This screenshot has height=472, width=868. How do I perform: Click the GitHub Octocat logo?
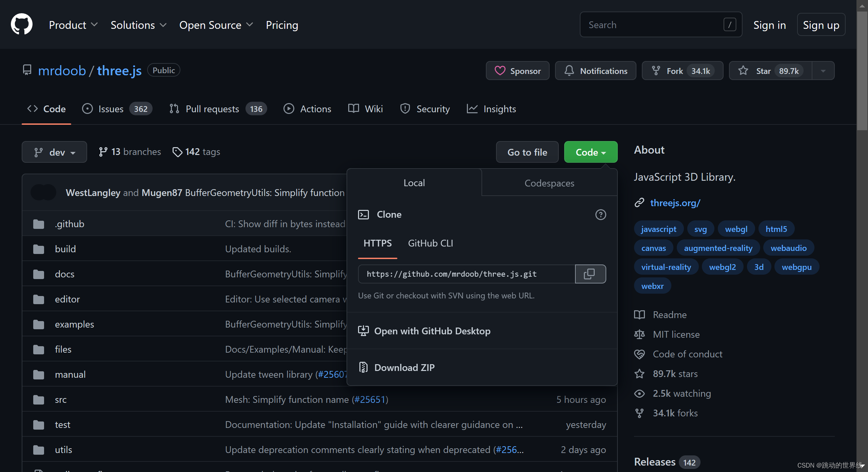click(x=22, y=24)
